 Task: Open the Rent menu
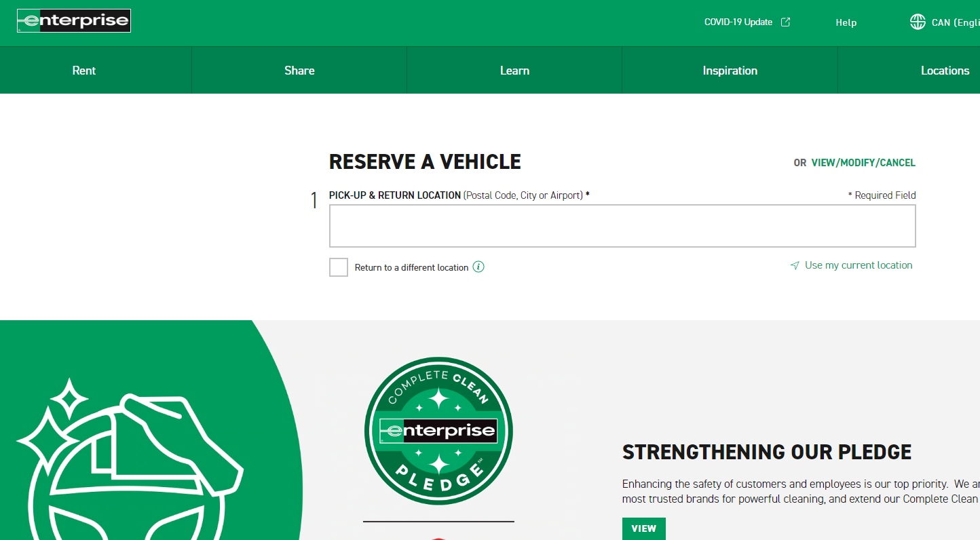pos(84,70)
